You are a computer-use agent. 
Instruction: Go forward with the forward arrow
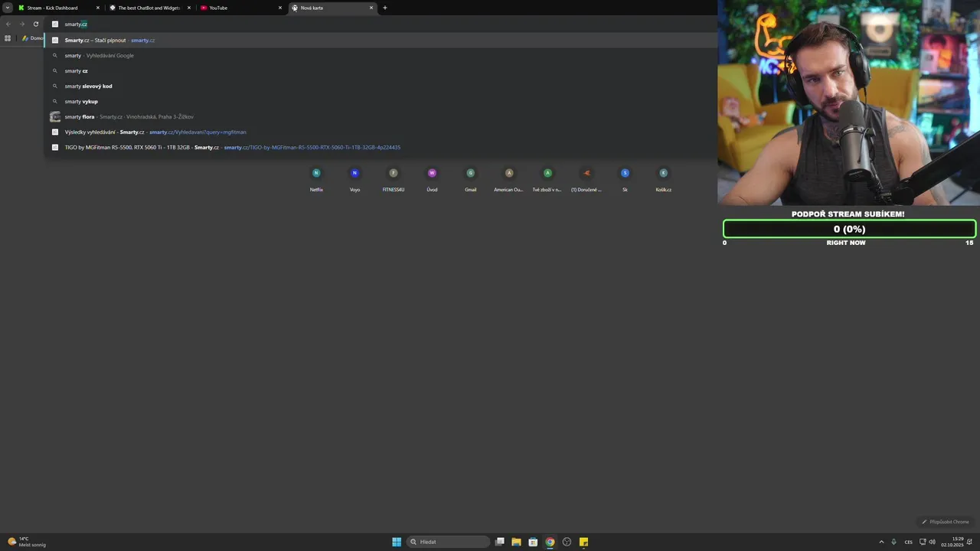22,24
